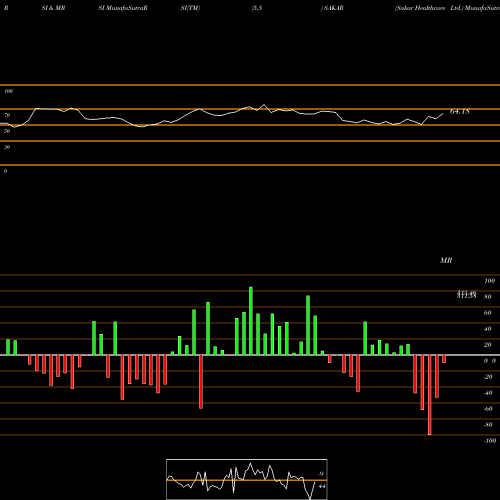Viewport: 500px width, 500px height.
Task: Click the tallest green MR bar
Action: tap(251, 321)
